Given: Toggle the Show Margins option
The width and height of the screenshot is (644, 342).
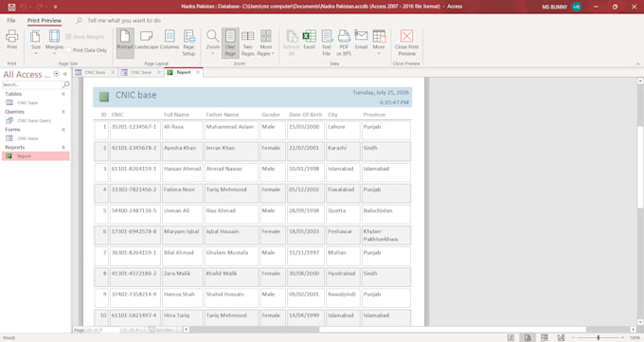Looking at the screenshot, I should coord(84,37).
